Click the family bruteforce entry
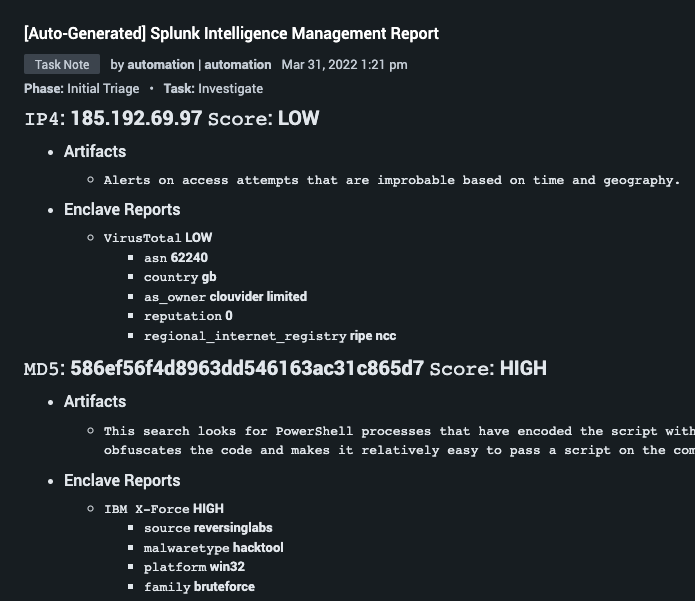Screen dimensions: 695x601 tap(199, 587)
